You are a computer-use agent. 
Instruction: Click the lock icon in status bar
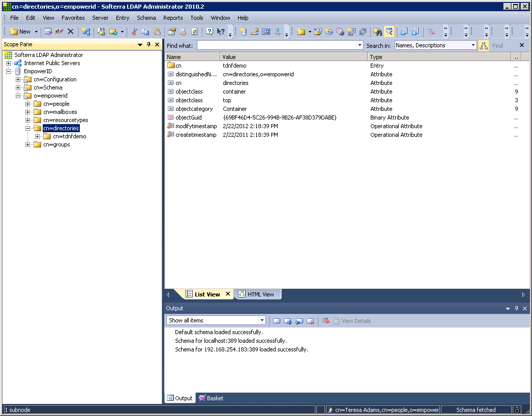(x=517, y=410)
